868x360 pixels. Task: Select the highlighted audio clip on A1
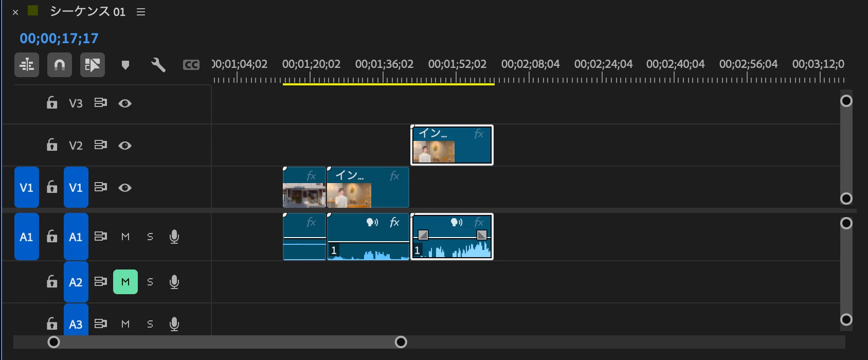[x=451, y=237]
